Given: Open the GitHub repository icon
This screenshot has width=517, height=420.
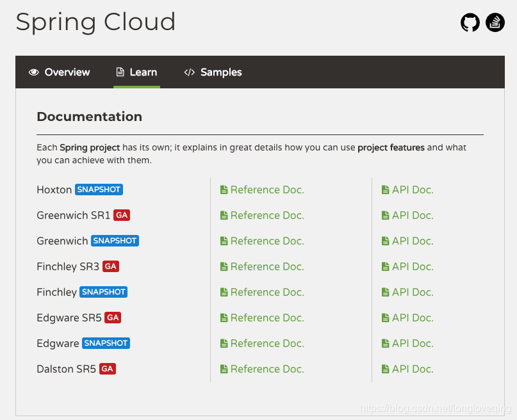Looking at the screenshot, I should click(470, 22).
